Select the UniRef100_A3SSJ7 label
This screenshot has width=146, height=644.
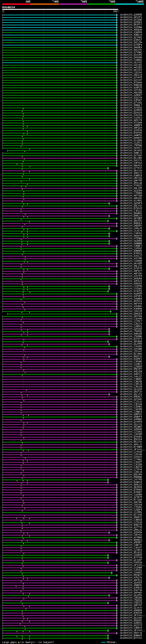pyautogui.click(x=131, y=256)
